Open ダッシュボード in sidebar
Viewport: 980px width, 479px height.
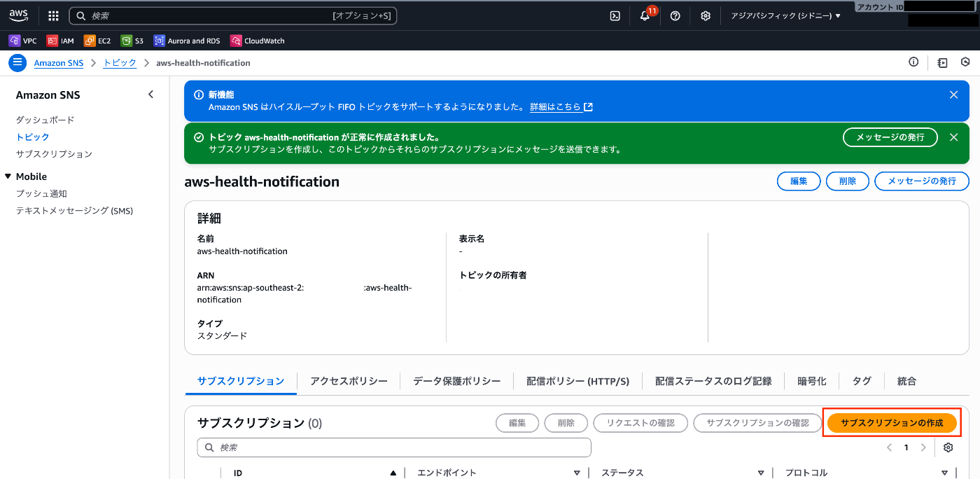pyautogui.click(x=45, y=120)
